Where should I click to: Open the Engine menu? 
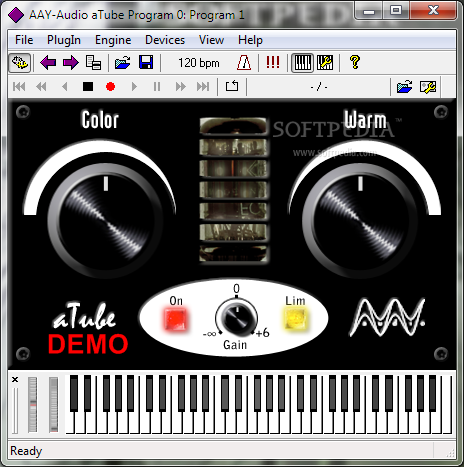point(113,40)
